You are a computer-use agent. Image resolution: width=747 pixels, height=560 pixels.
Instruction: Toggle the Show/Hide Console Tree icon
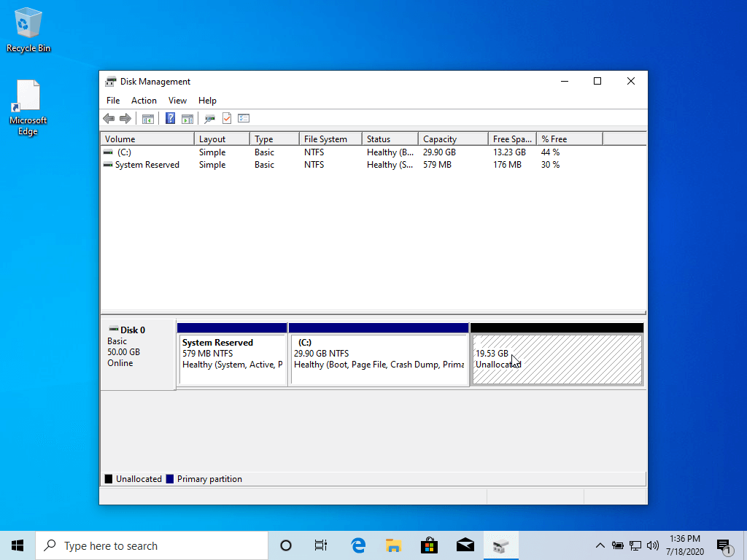point(147,118)
